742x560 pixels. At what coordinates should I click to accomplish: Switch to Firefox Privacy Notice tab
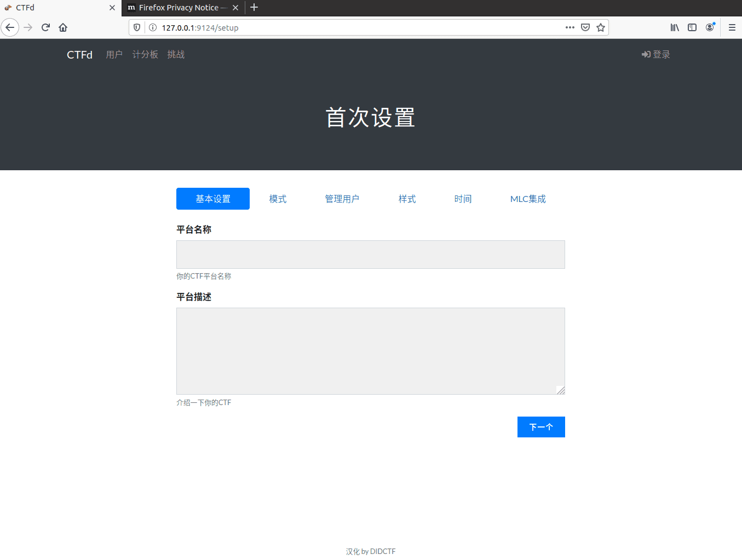click(179, 8)
